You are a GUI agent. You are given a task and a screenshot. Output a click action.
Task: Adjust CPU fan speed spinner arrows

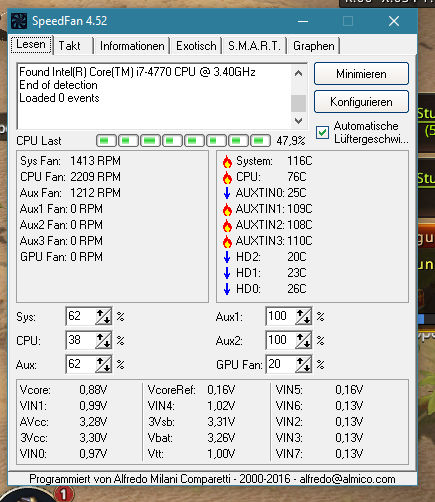[103, 340]
